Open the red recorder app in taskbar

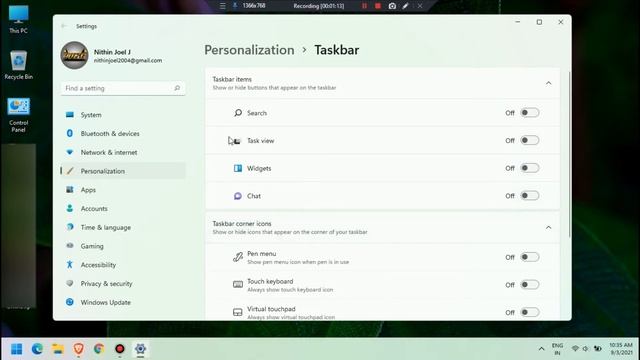[120, 349]
